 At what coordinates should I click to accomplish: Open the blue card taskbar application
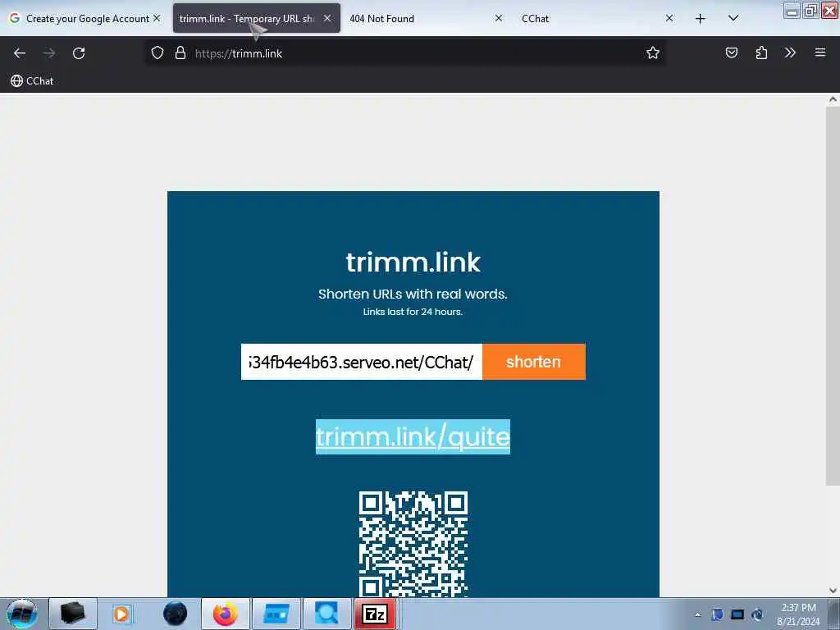[x=276, y=614]
